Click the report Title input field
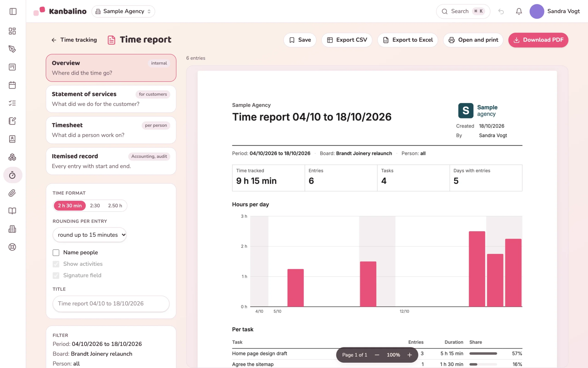588x368 pixels. (x=111, y=304)
